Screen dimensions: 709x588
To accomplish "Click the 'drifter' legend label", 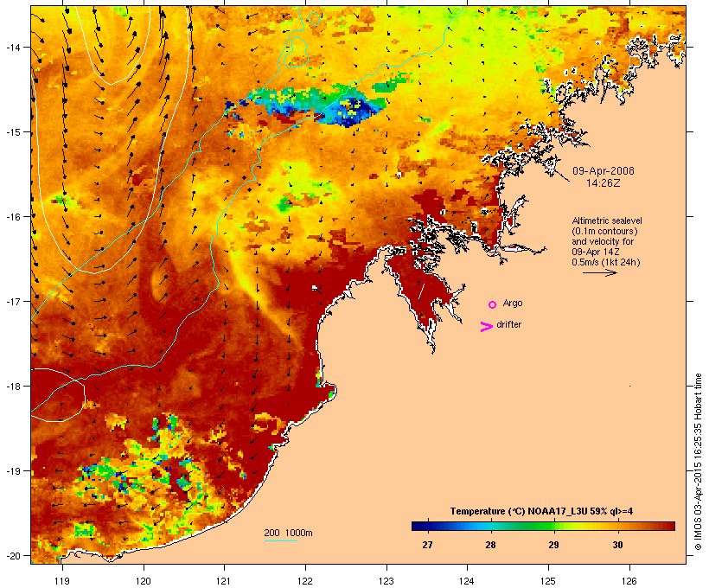I will [x=508, y=324].
